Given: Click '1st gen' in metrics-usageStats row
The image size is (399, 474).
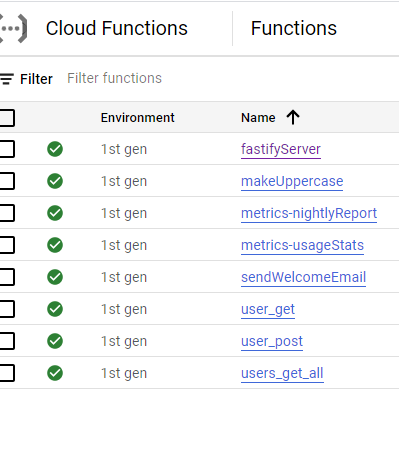Looking at the screenshot, I should tap(124, 245).
